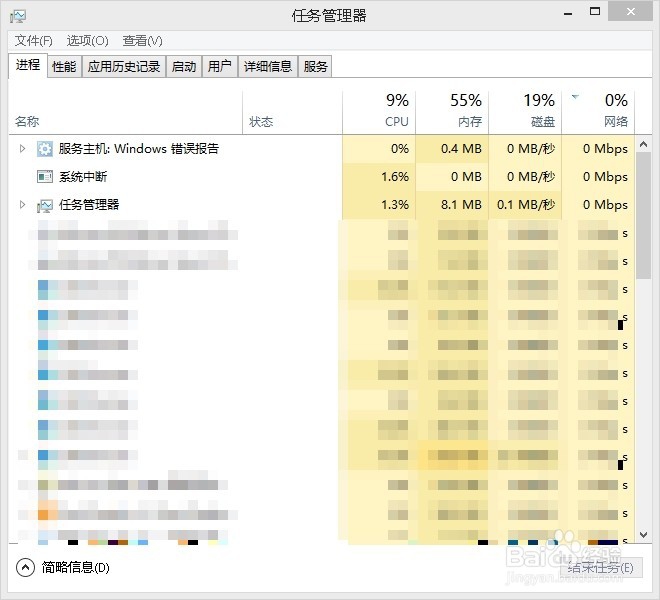Minimize the Task Manager window
660x600 pixels.
[568, 13]
